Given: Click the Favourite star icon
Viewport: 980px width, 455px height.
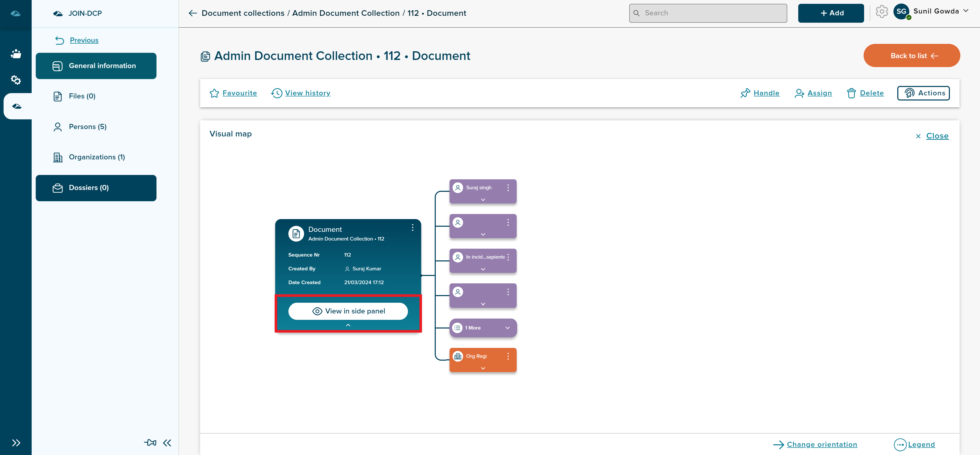Looking at the screenshot, I should (x=214, y=93).
